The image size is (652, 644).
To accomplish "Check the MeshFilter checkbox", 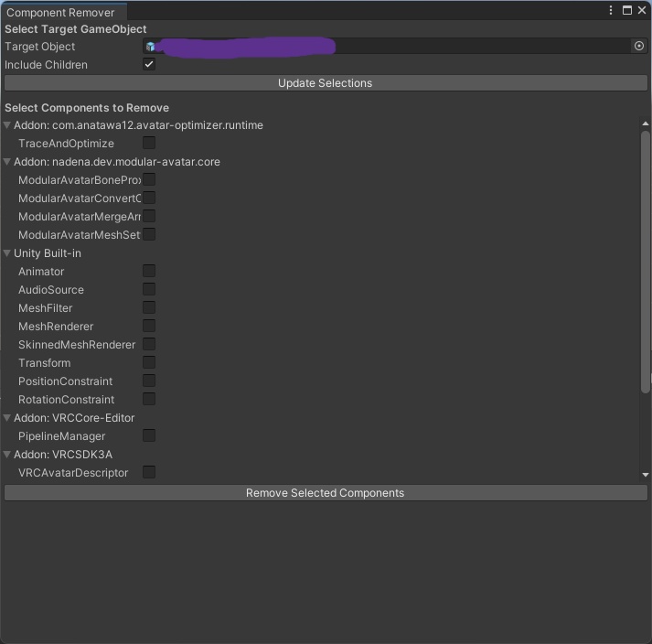I will [x=149, y=307].
